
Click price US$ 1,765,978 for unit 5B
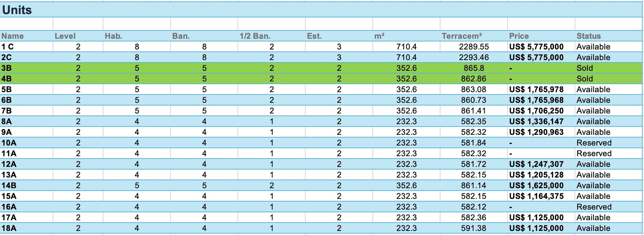(x=536, y=89)
